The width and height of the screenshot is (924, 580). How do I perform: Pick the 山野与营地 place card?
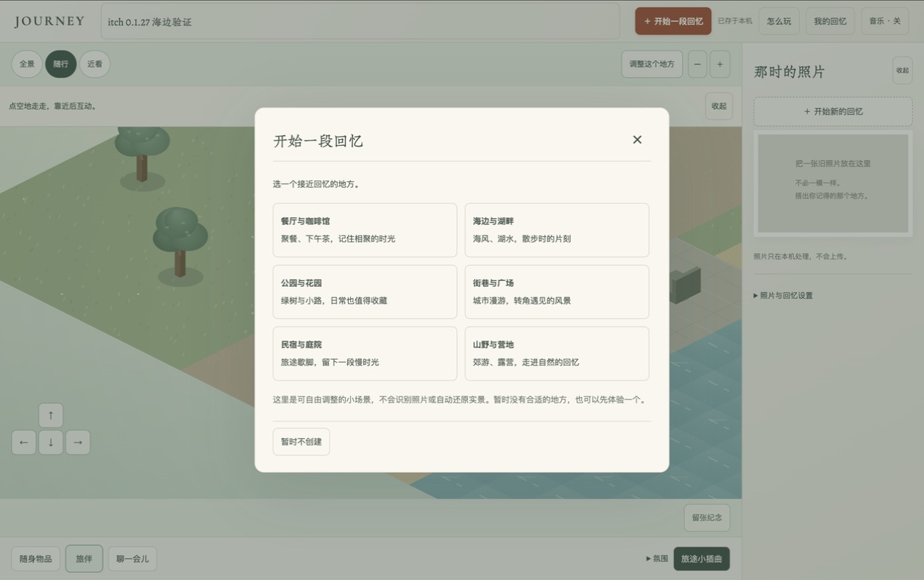[x=557, y=353]
